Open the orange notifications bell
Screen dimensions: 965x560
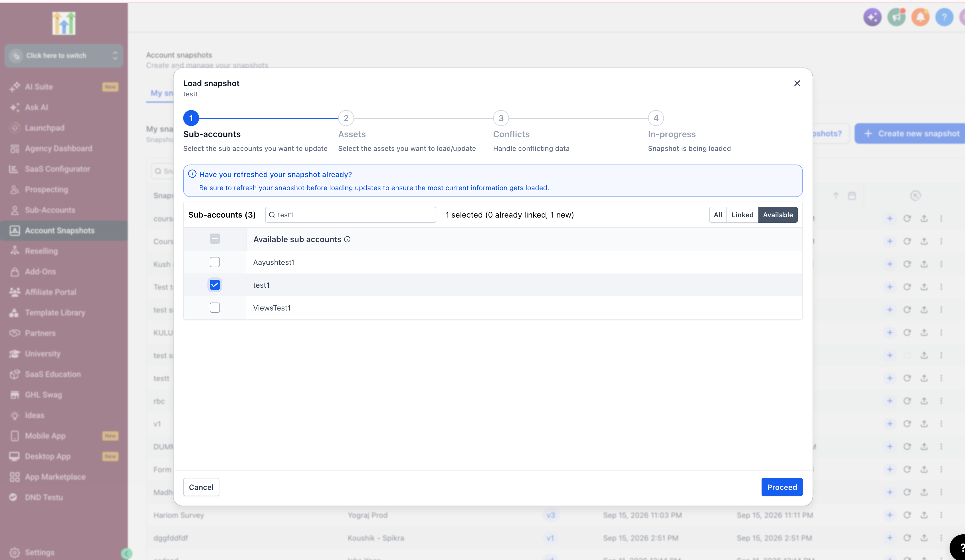click(920, 17)
